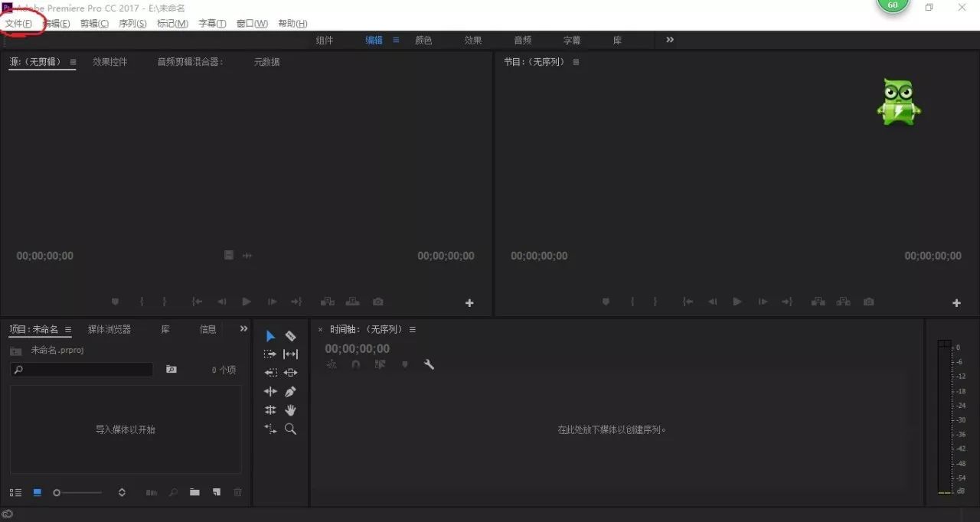Image resolution: width=980 pixels, height=522 pixels.
Task: Open the 文件(F) menu
Action: [18, 24]
